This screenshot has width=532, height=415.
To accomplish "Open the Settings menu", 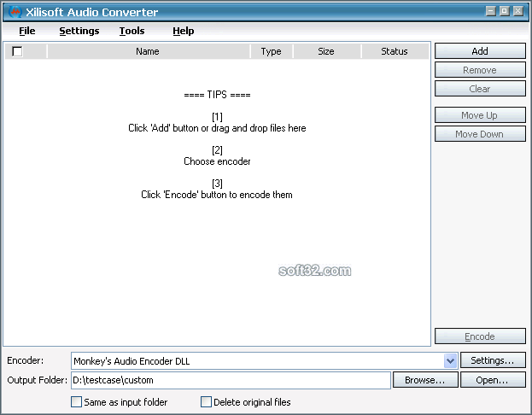I will (x=79, y=31).
